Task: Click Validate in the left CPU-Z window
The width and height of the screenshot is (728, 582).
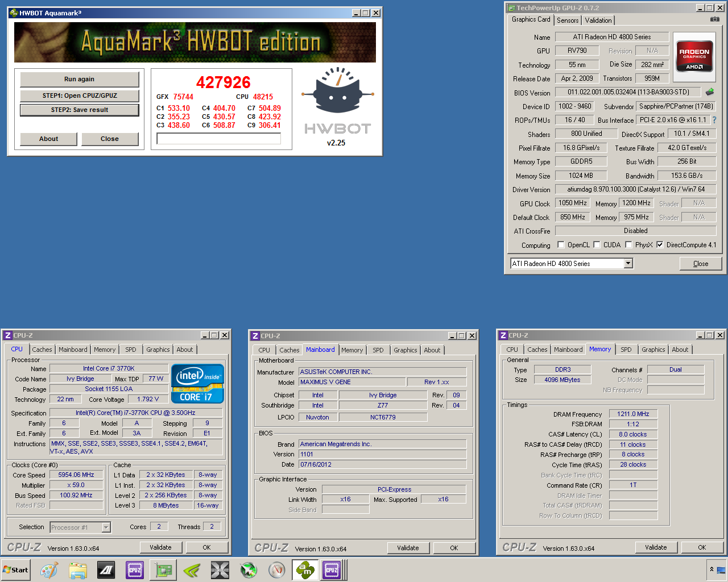Action: [160, 547]
